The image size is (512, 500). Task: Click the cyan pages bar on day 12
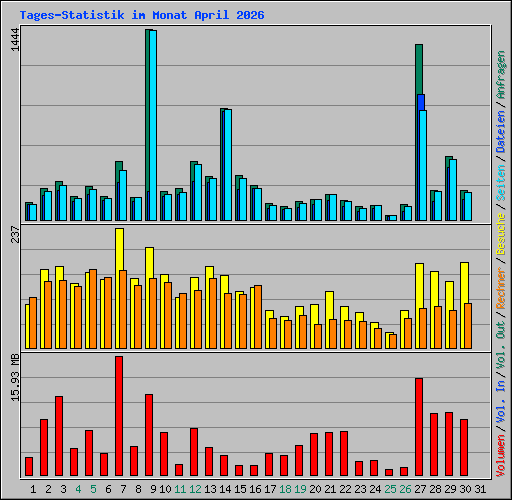point(198,192)
